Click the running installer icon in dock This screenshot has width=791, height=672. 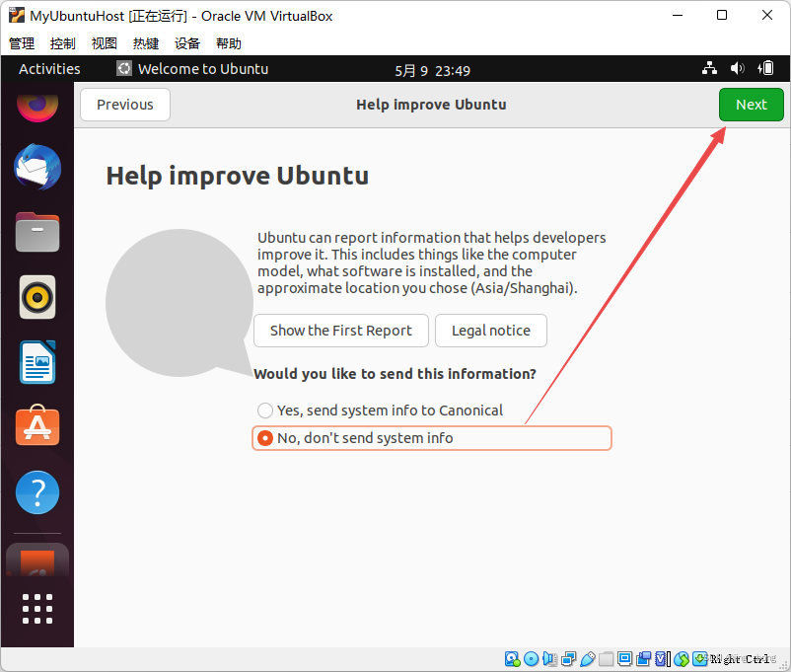point(37,560)
